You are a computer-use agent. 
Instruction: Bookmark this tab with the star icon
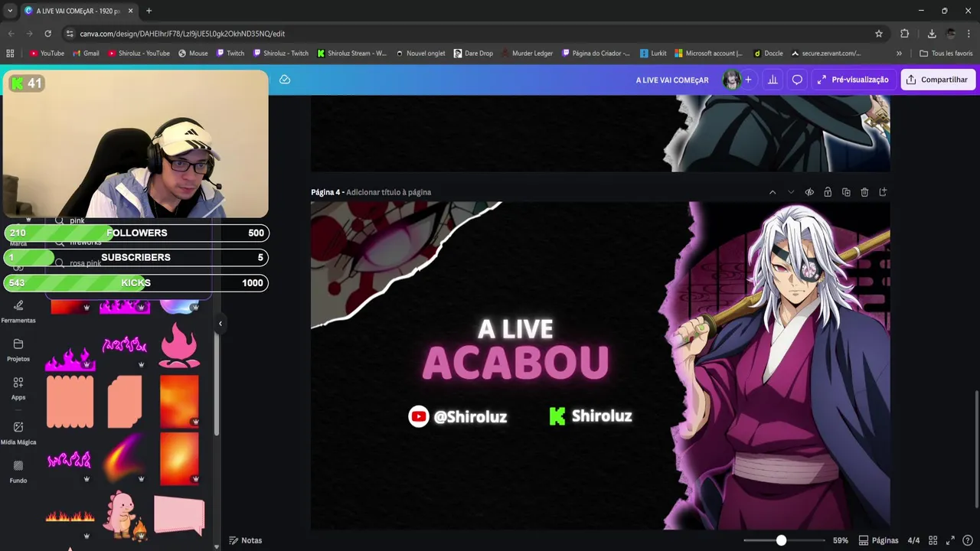[x=879, y=34]
